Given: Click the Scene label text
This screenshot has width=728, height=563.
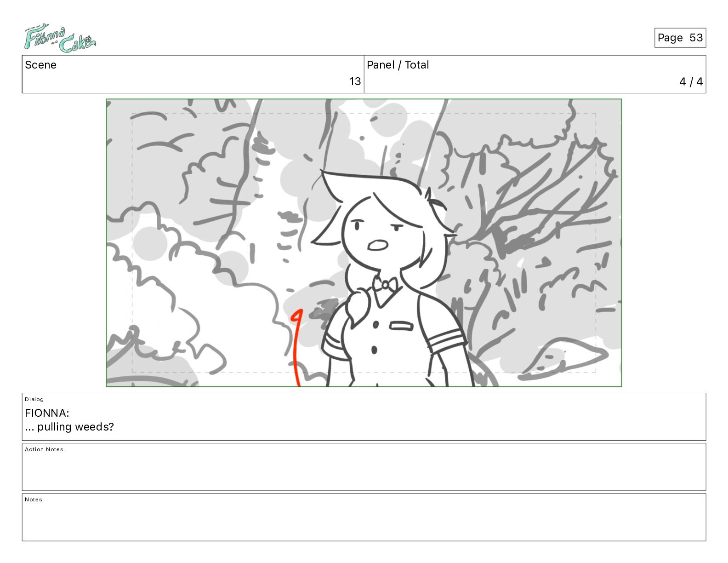Looking at the screenshot, I should [40, 65].
